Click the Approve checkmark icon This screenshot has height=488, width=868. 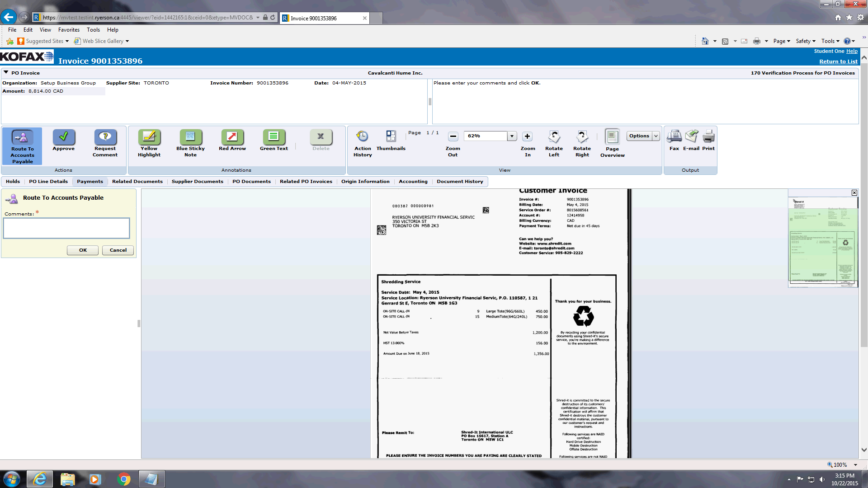(64, 136)
